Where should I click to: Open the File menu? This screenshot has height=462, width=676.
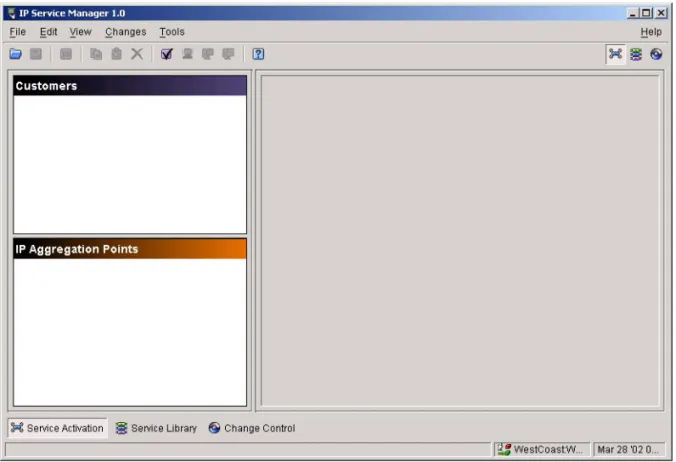(x=18, y=32)
